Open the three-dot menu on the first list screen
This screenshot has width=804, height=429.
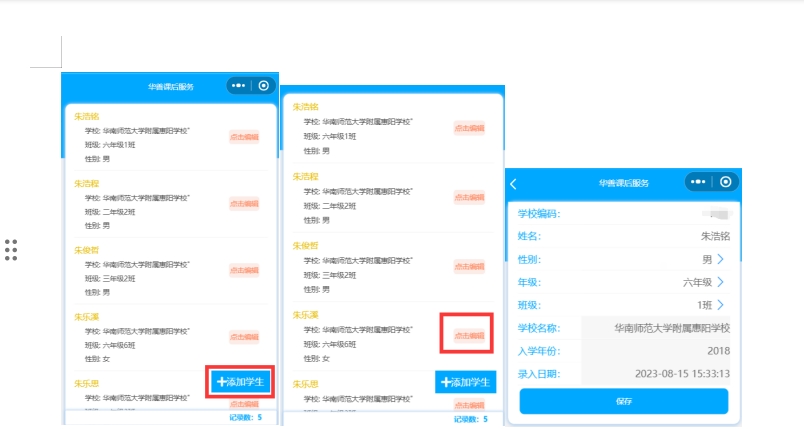238,86
